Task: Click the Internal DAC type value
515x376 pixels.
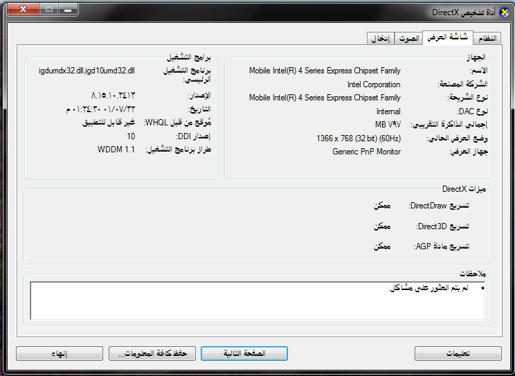Action: tap(388, 111)
